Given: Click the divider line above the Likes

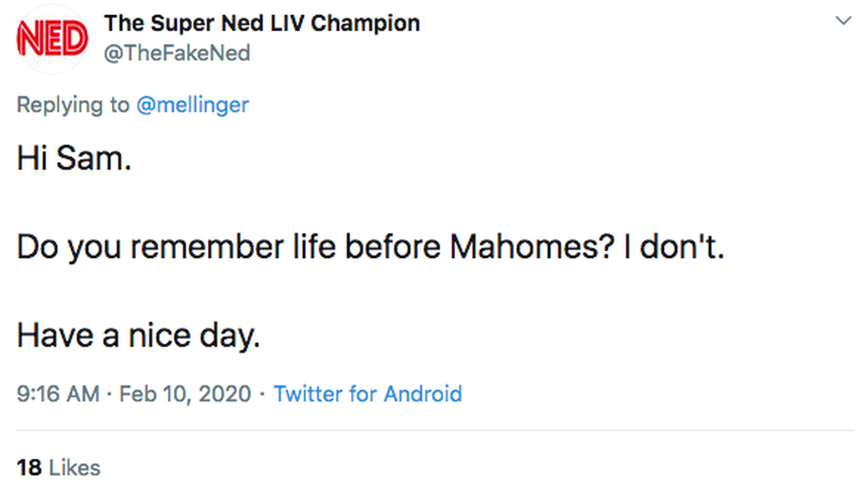Looking at the screenshot, I should point(434,431).
